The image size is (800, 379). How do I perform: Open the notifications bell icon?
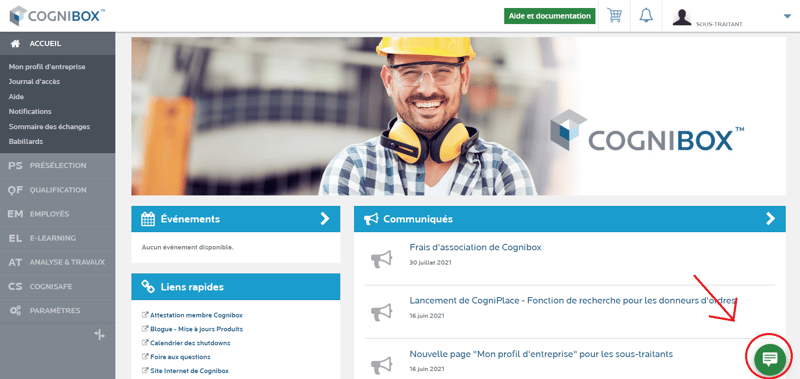click(x=646, y=16)
